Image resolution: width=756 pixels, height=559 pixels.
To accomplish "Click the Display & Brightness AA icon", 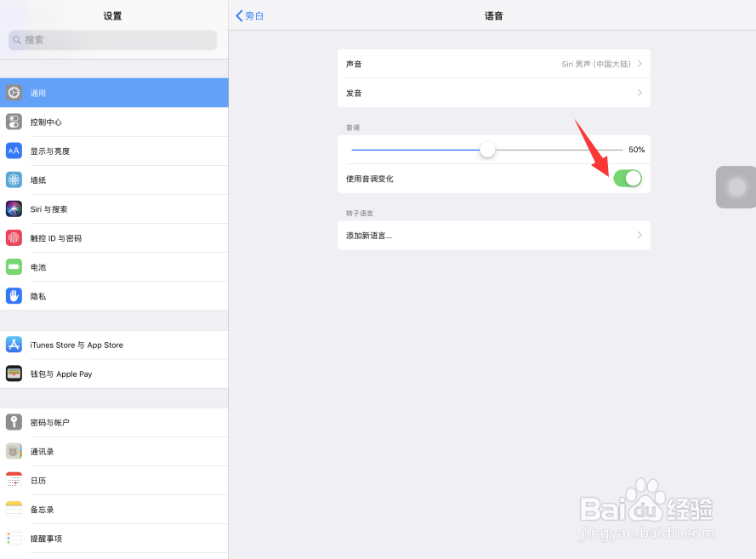I will click(14, 151).
